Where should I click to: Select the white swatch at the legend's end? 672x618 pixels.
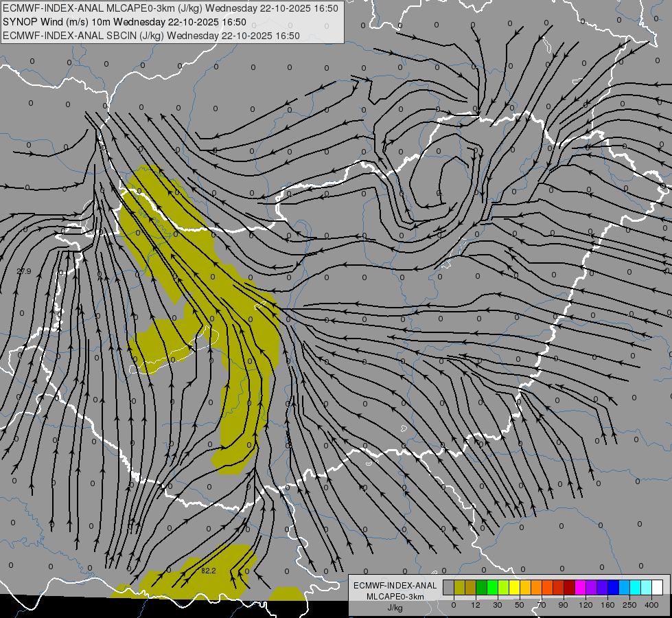(x=657, y=587)
